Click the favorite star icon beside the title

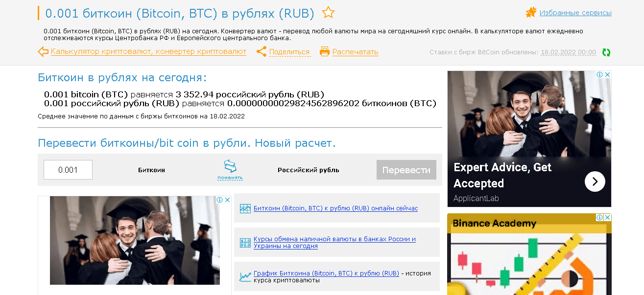click(328, 13)
